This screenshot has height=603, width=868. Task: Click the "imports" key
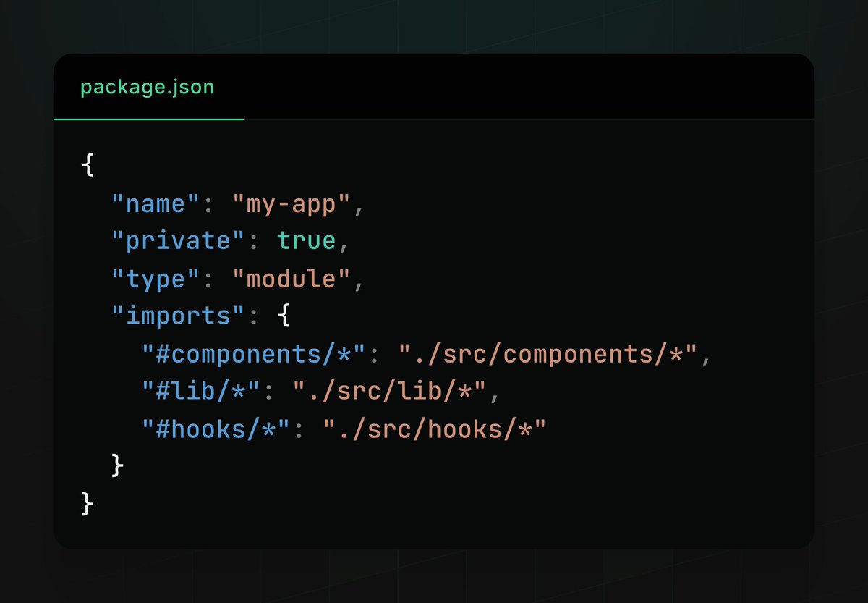pyautogui.click(x=177, y=316)
